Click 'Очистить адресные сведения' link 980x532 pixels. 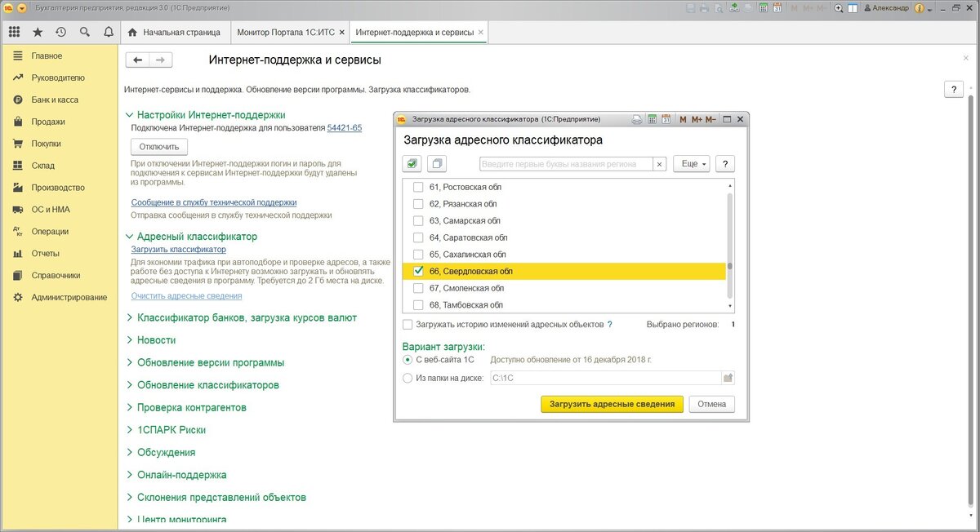(186, 296)
